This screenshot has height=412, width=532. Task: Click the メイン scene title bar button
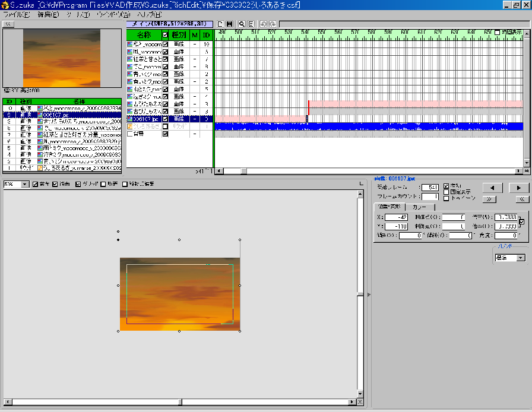170,24
